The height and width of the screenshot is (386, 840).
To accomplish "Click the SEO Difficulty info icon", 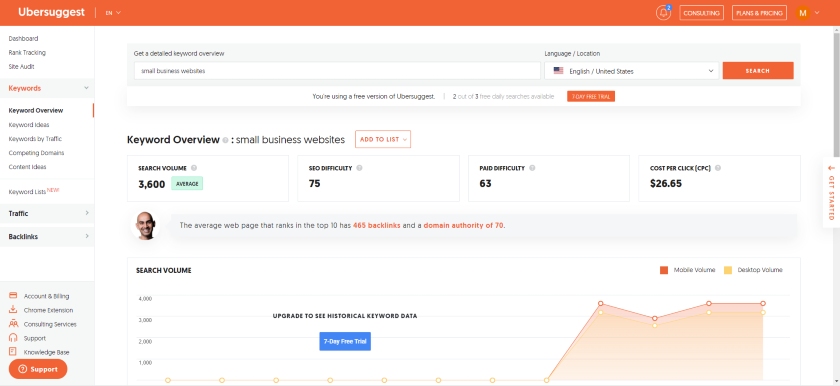I will pyautogui.click(x=359, y=168).
